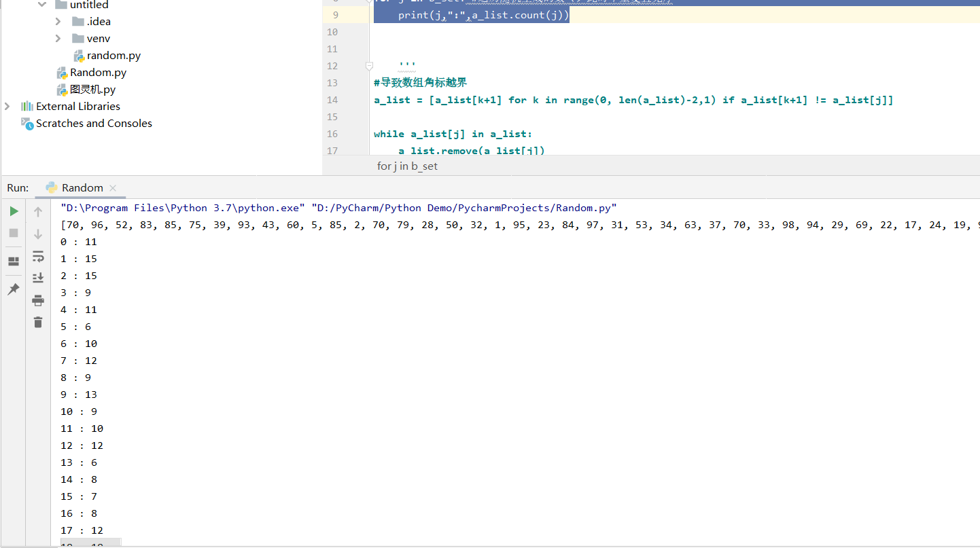Toggle soft-wrap in the console output
Screen dimensions: 980x548
tap(38, 256)
